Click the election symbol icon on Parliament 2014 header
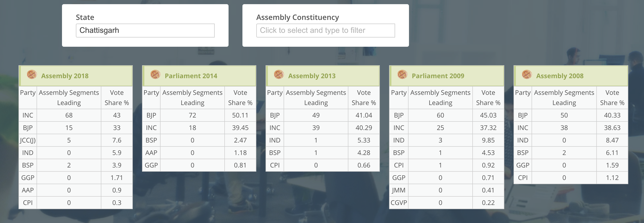This screenshot has width=644, height=223. (155, 75)
